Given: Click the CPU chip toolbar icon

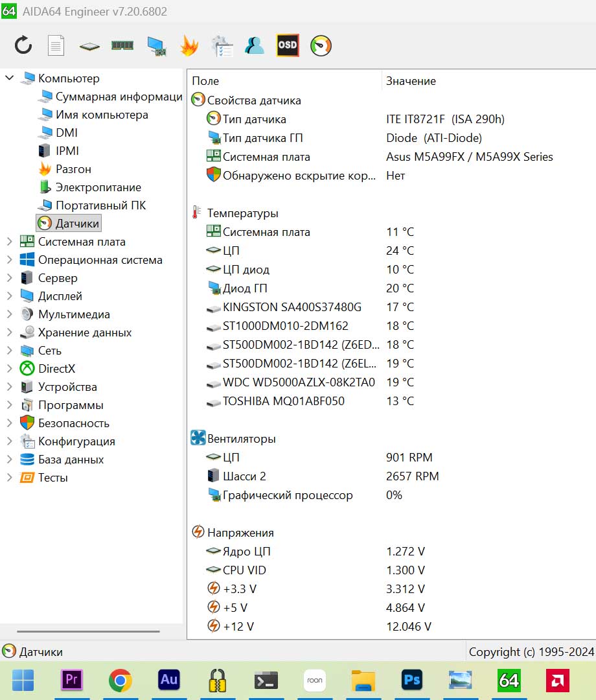Looking at the screenshot, I should 89,46.
